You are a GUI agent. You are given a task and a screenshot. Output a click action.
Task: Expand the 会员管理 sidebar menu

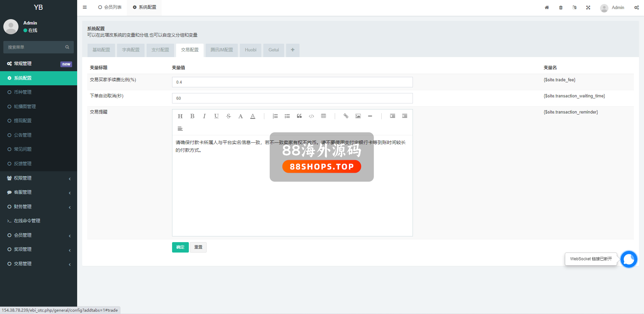(x=39, y=235)
